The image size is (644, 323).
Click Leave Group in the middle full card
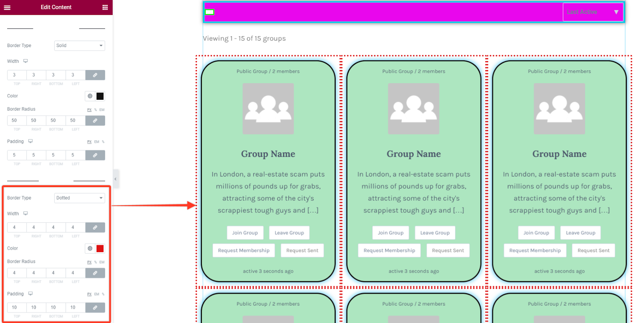point(435,233)
